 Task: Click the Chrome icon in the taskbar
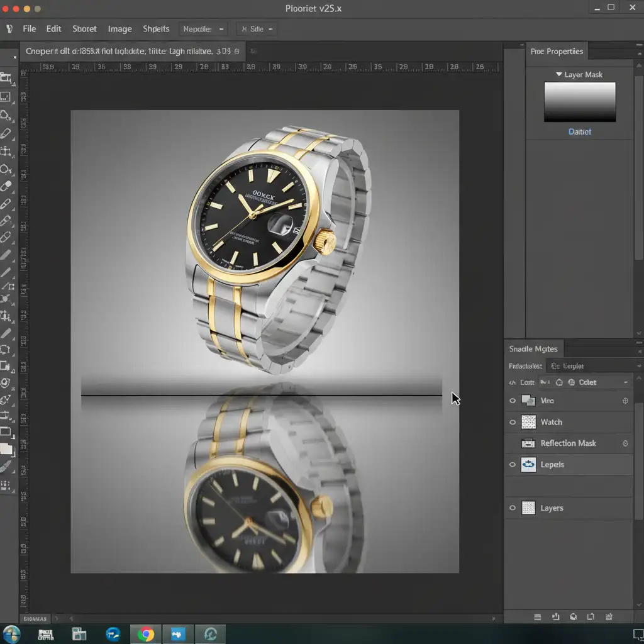click(x=146, y=634)
